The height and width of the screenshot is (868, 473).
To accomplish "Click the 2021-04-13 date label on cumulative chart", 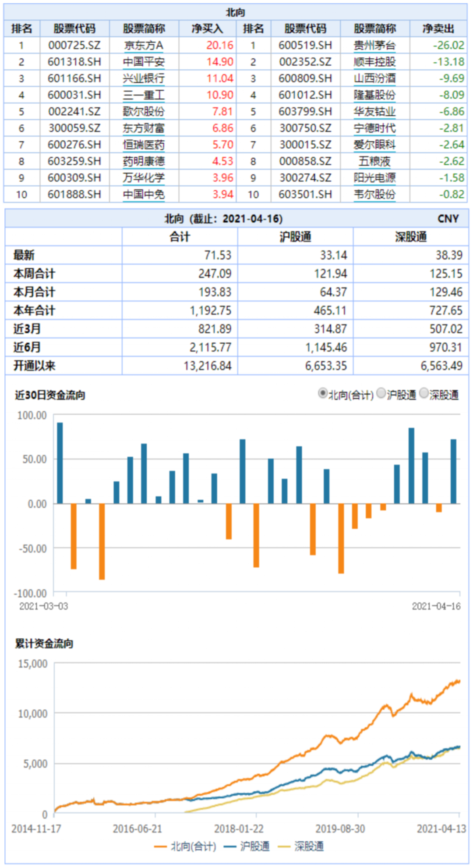I will tap(441, 829).
